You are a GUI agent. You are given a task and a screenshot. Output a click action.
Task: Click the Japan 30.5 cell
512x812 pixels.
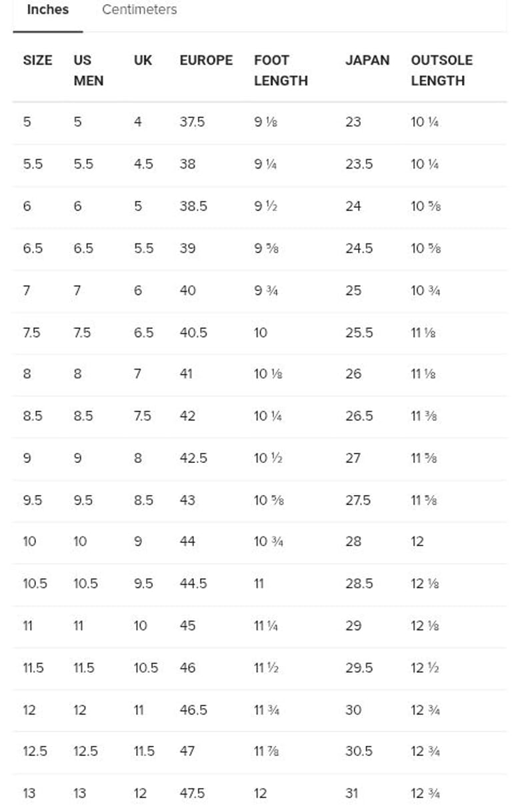click(x=359, y=751)
